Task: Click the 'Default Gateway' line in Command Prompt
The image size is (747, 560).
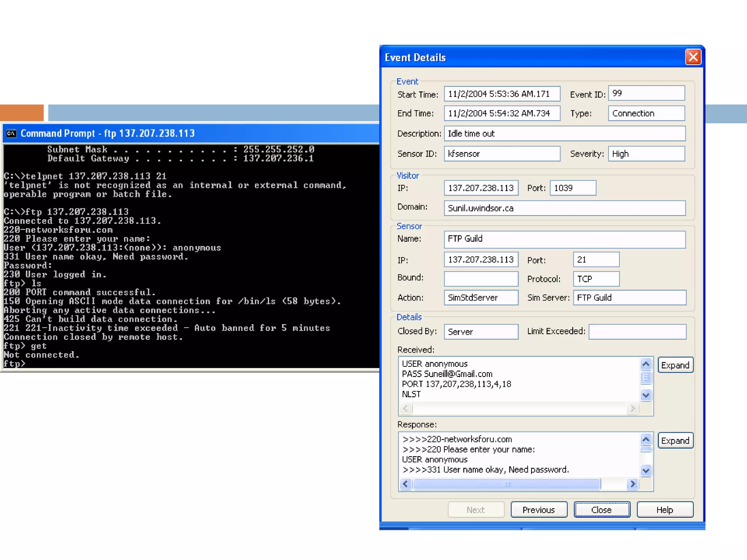Action: tap(180, 159)
